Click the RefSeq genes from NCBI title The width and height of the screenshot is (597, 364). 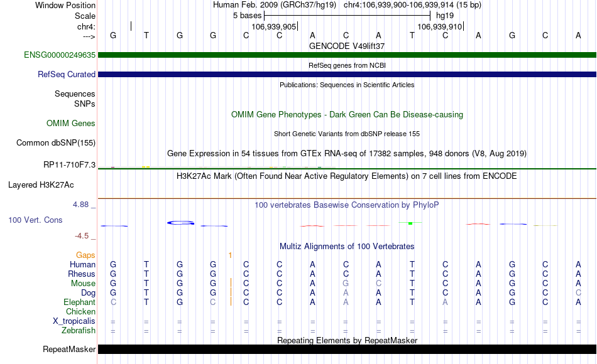point(347,65)
